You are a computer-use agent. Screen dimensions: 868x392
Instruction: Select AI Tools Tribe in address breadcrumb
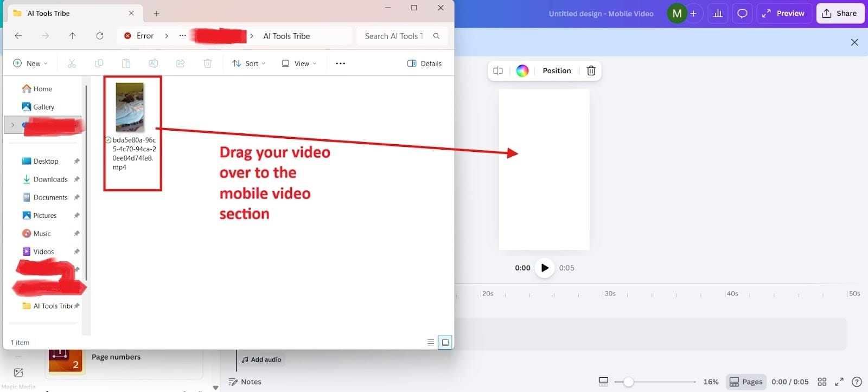click(286, 36)
